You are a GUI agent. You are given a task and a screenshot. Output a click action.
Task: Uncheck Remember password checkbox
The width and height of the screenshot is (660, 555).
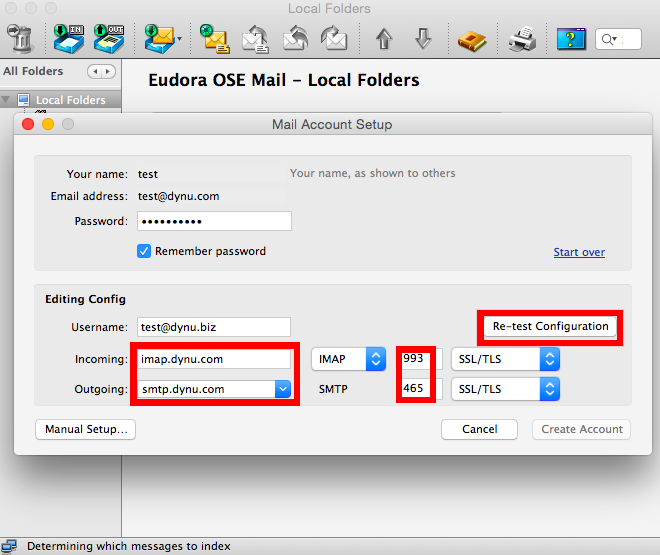tap(144, 251)
